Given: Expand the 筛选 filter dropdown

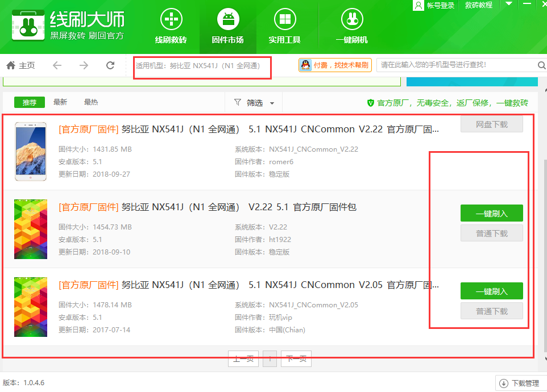Looking at the screenshot, I should (254, 103).
